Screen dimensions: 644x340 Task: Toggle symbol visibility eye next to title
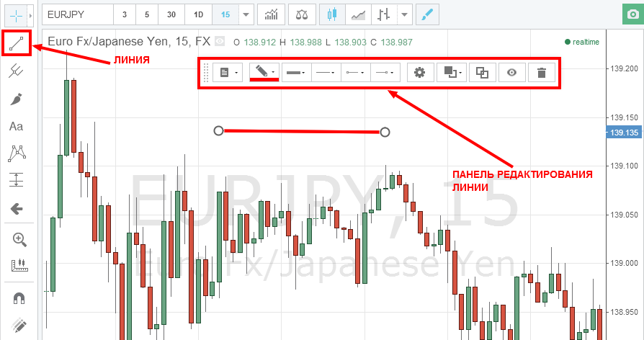coord(220,41)
